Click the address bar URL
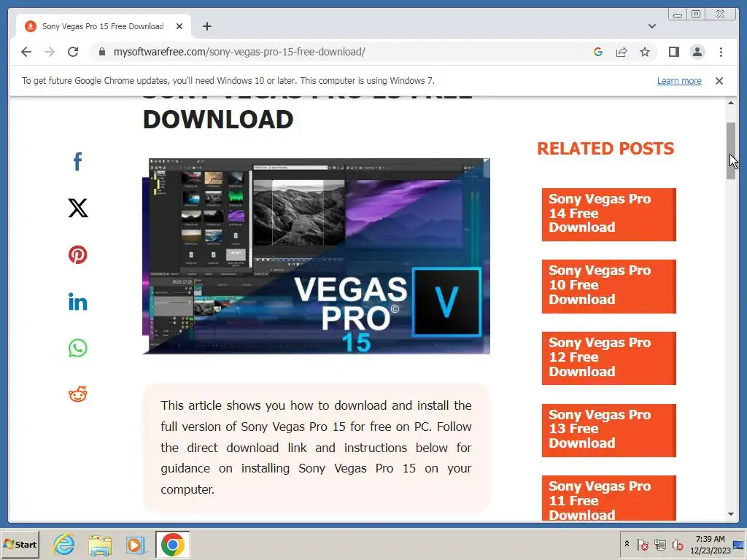 239,52
